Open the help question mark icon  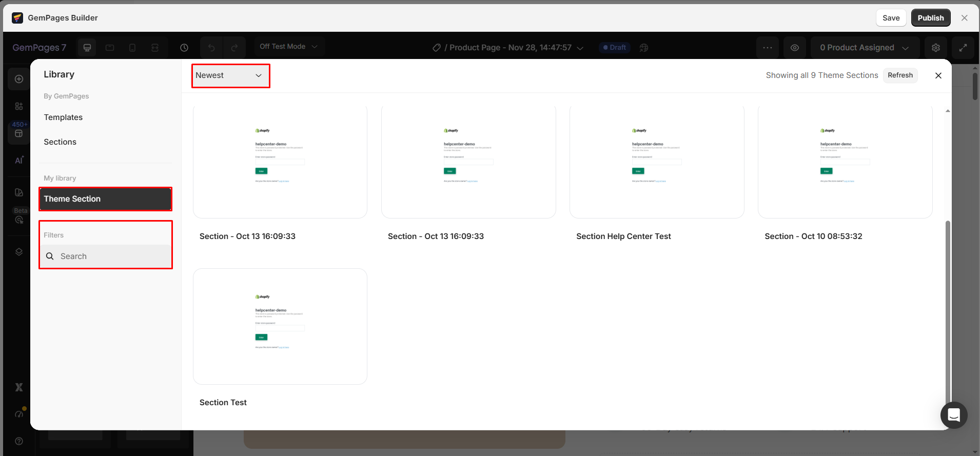(x=19, y=441)
